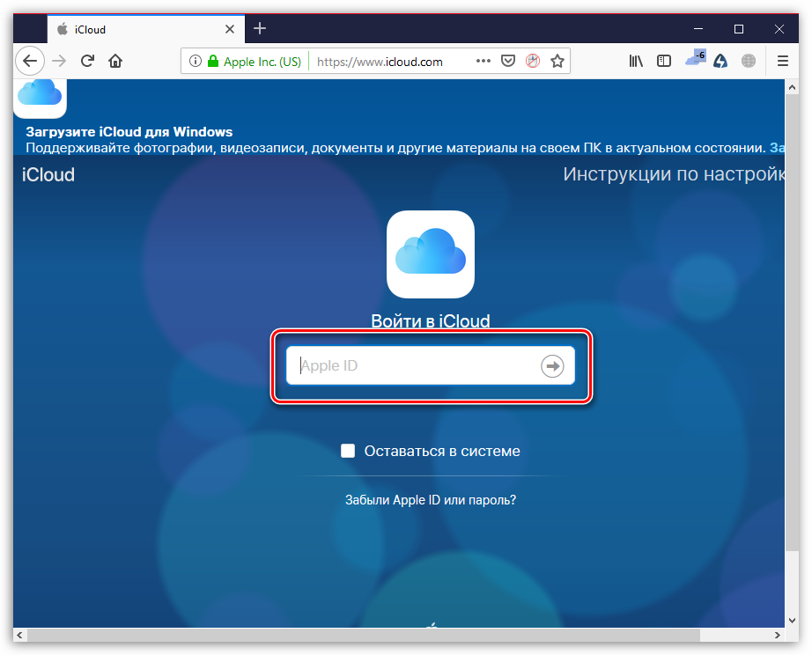Open the Library bookmarks icon
Screen dimensions: 812x655
[636, 61]
